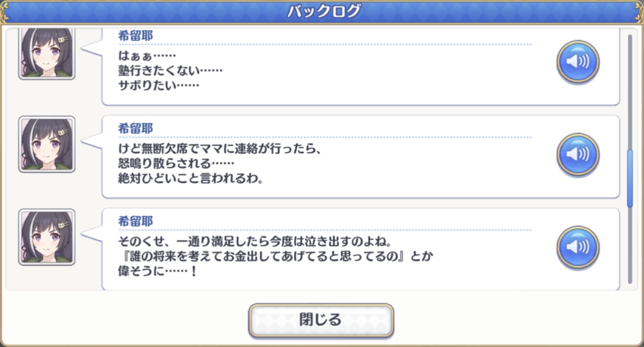Click 希留耶's portrait beside the 塾行きたくない line
The width and height of the screenshot is (644, 347).
tap(47, 53)
